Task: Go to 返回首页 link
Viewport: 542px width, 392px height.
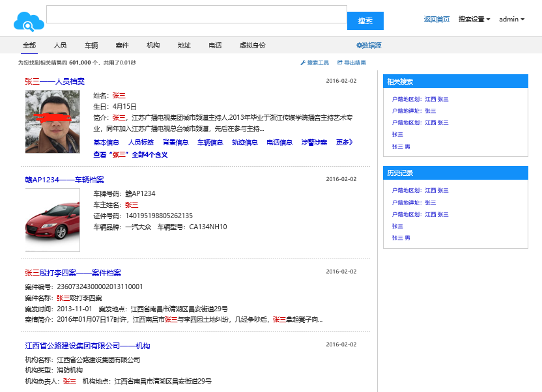Action: click(436, 20)
